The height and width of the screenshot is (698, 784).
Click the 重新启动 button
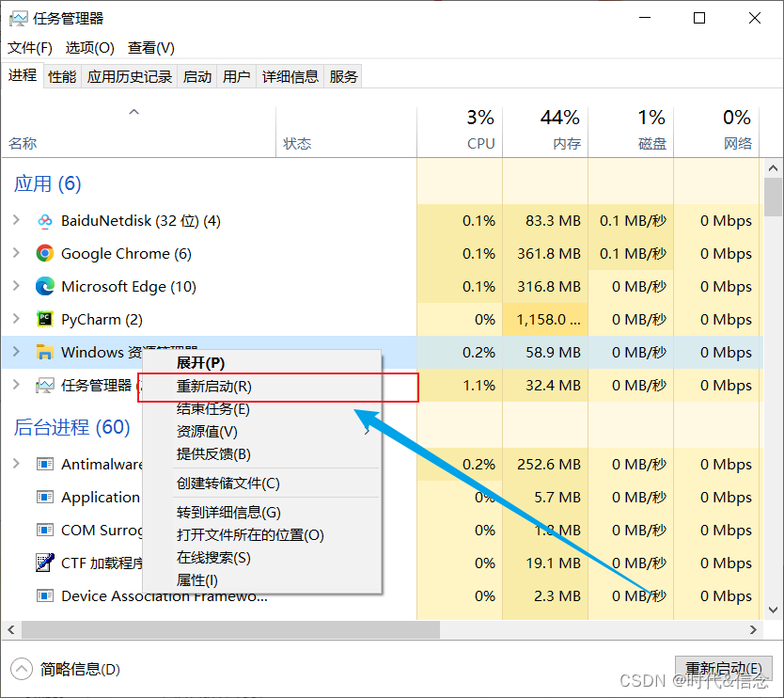723,668
